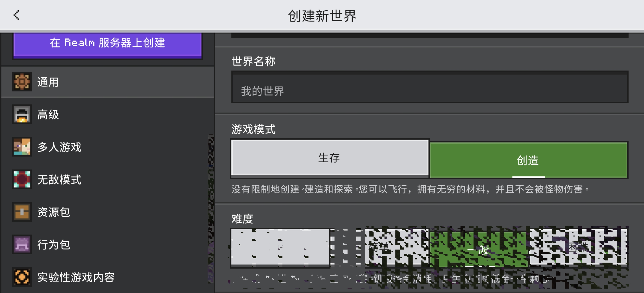Select the 创造 game mode
Viewport: 644px width, 293px height.
pos(528,160)
